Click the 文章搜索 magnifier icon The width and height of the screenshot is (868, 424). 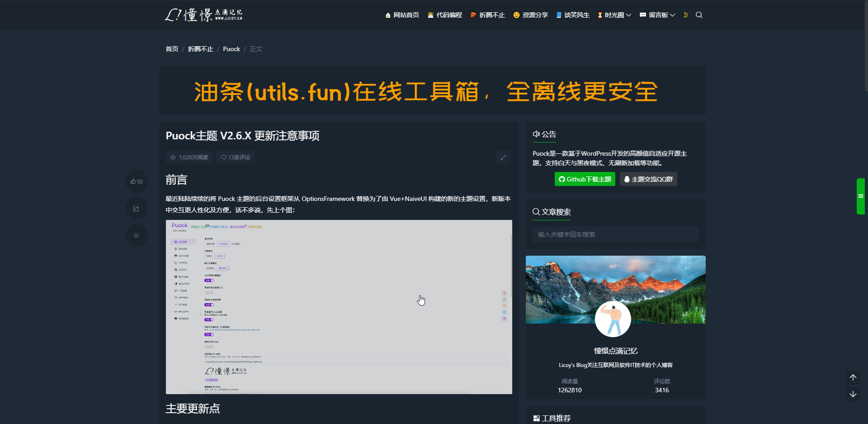536,212
